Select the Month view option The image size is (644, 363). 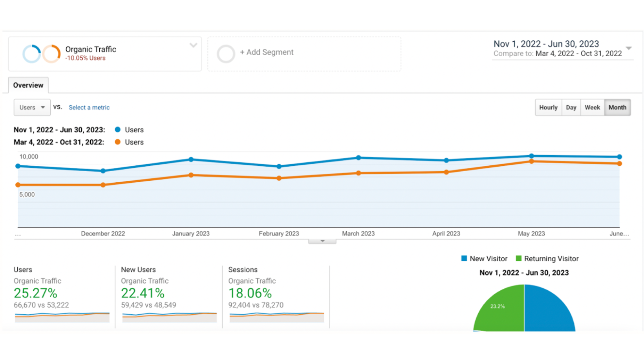point(617,107)
